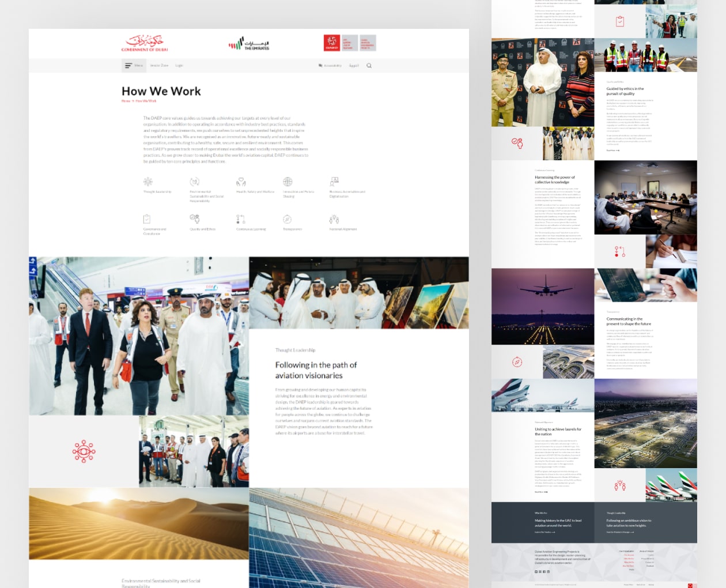Click the Who We Are explore link in dark banner
Screen dimensions: 726x588
pos(545,532)
